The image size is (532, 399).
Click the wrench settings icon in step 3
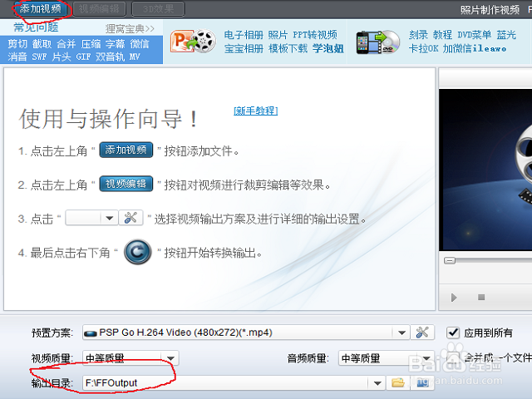tap(131, 218)
